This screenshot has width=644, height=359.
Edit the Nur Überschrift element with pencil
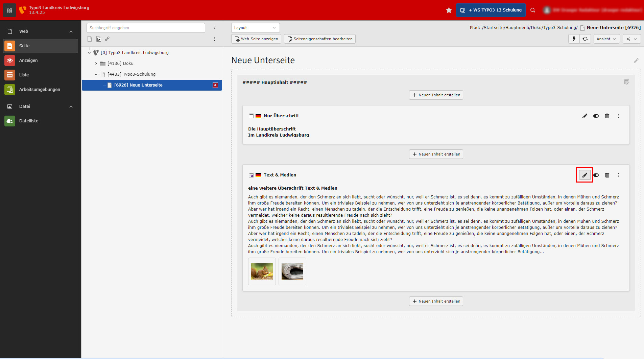pos(585,116)
